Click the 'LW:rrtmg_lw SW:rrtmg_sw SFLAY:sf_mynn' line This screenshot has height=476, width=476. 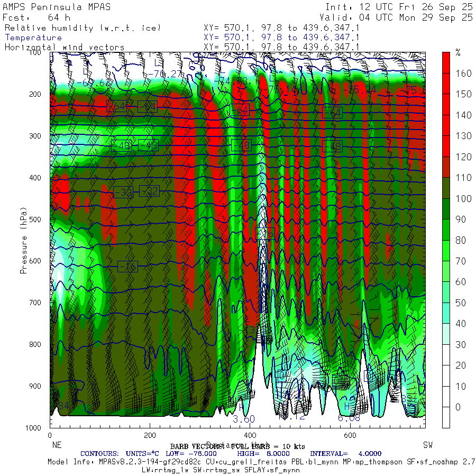coord(221,470)
